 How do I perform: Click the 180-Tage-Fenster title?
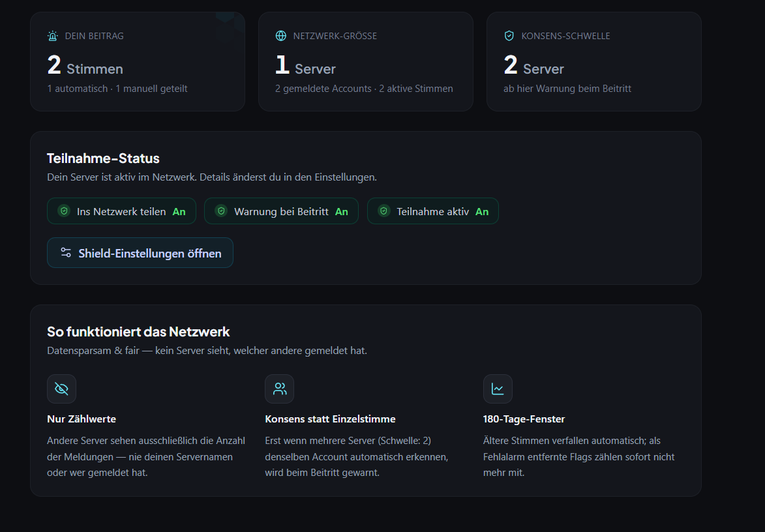pos(524,419)
